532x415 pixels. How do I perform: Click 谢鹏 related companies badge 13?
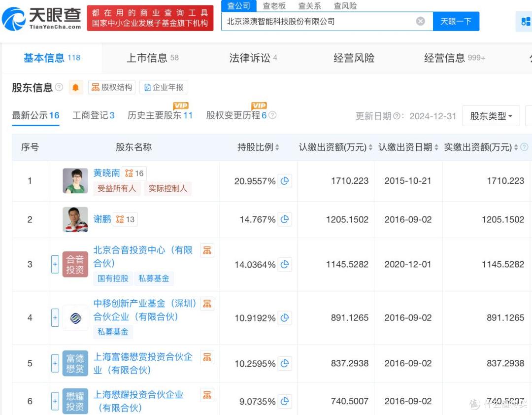[125, 219]
